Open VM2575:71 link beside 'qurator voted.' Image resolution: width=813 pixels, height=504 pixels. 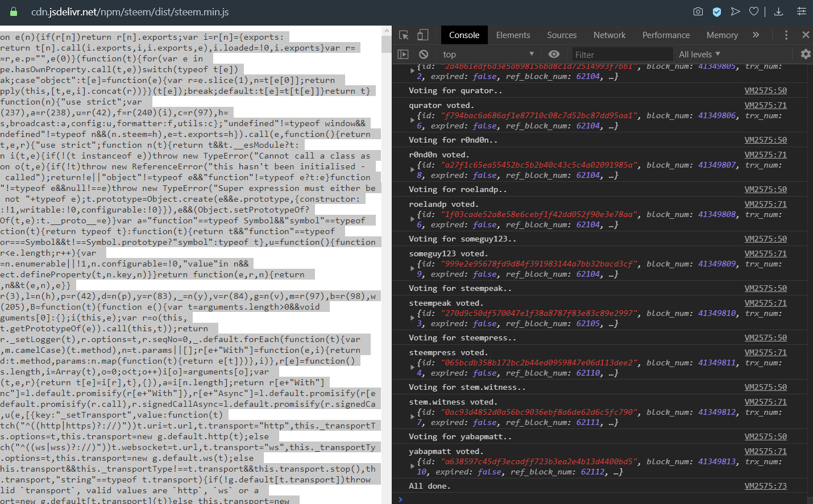766,106
